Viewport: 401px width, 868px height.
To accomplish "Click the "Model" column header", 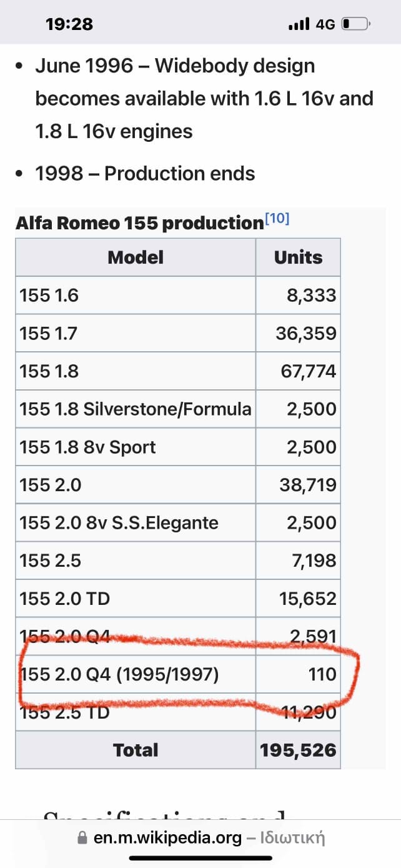I will tap(136, 257).
